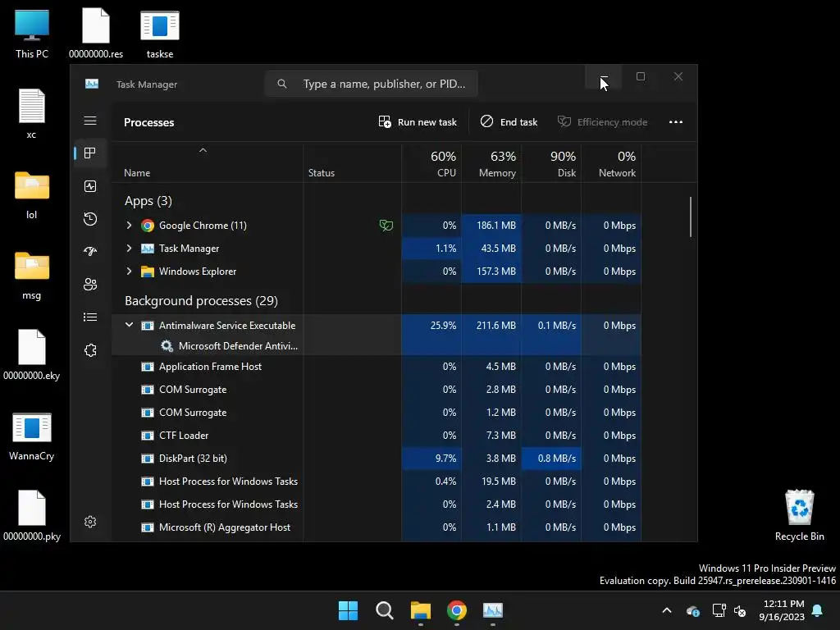The image size is (840, 630).
Task: Sort by the Disk column header
Action: pyautogui.click(x=551, y=164)
